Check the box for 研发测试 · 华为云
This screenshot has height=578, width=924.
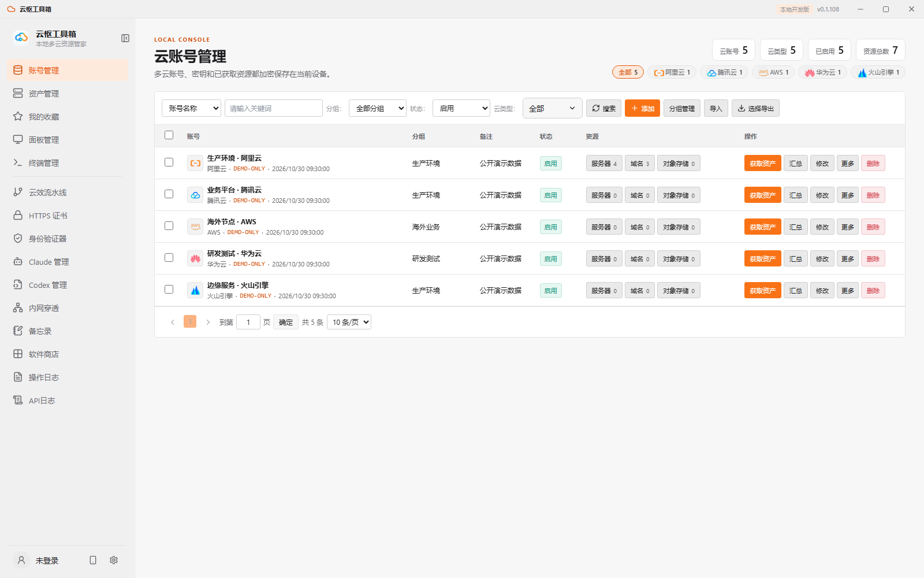tap(169, 257)
